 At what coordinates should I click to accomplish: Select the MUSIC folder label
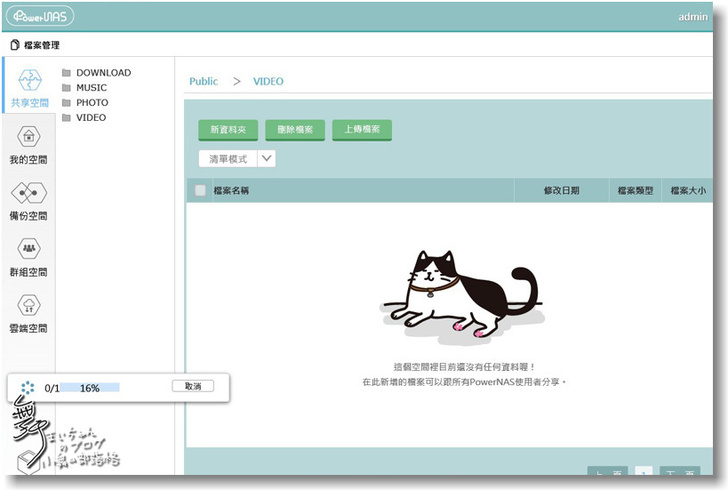pyautogui.click(x=91, y=88)
